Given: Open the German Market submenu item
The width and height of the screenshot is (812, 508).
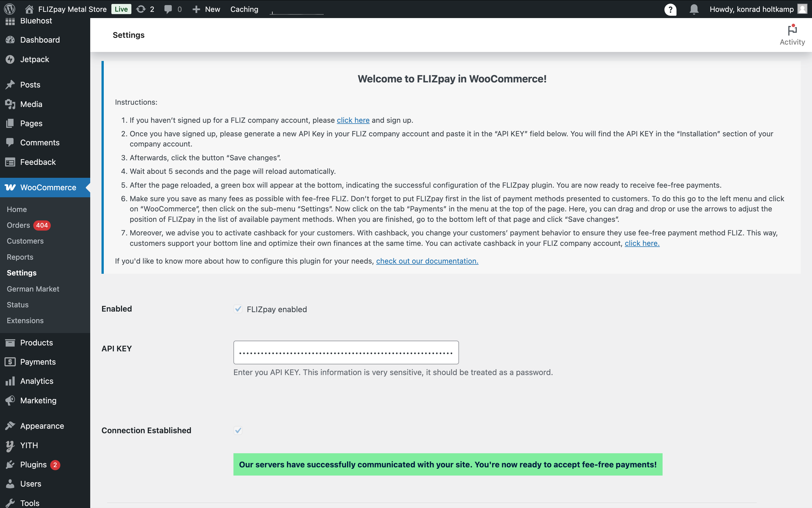Looking at the screenshot, I should click(33, 289).
